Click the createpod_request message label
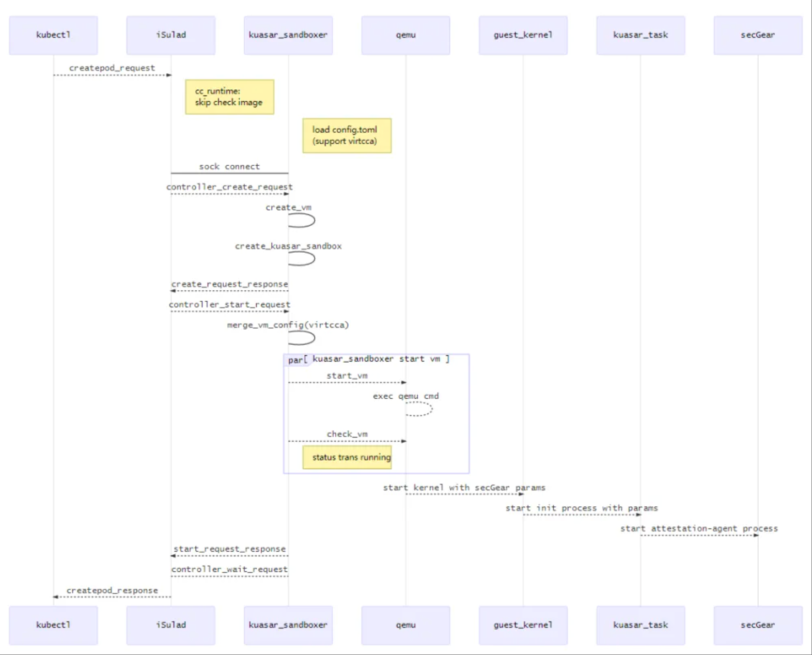Screen dimensions: 812x655 pyautogui.click(x=112, y=68)
